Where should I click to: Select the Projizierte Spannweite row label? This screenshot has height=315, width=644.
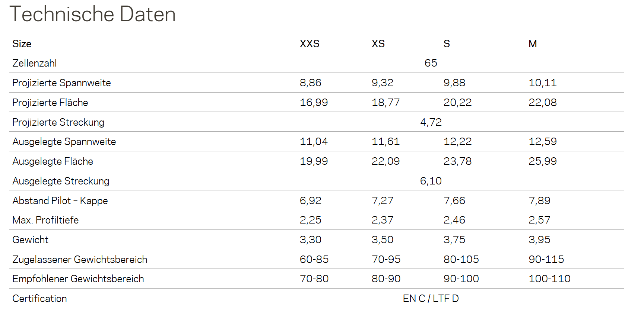pos(61,83)
